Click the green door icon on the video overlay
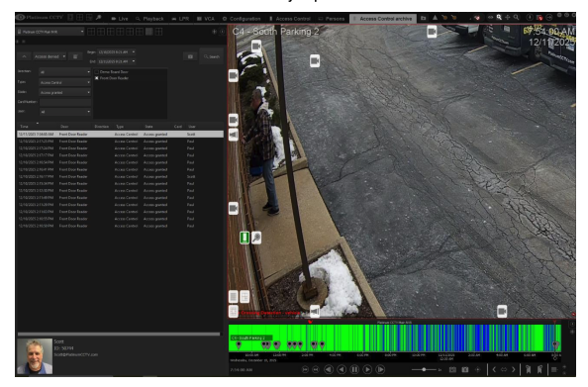The image size is (588, 387). (245, 238)
